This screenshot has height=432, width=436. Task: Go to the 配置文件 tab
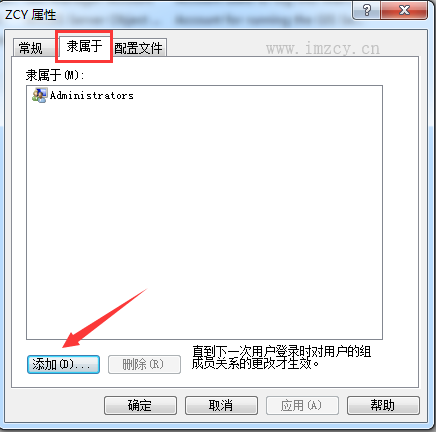[138, 48]
